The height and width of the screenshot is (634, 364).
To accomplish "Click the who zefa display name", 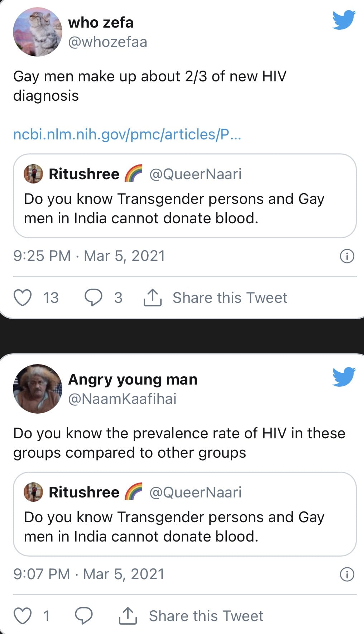I will (101, 23).
